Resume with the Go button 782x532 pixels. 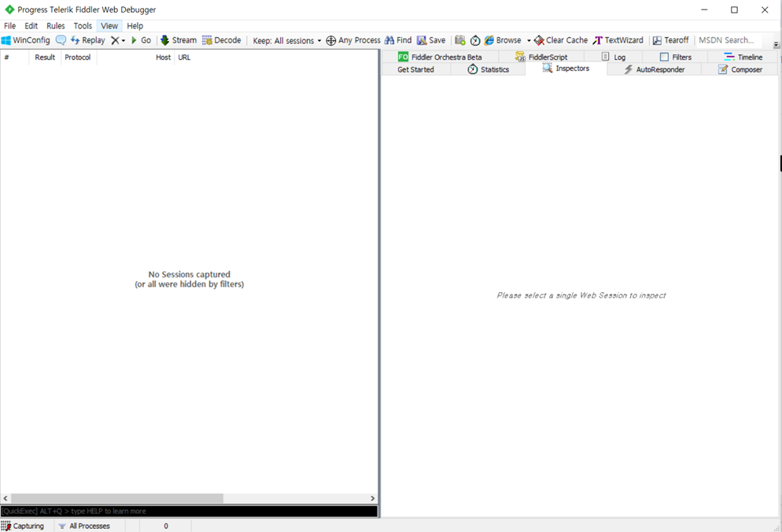(x=141, y=40)
